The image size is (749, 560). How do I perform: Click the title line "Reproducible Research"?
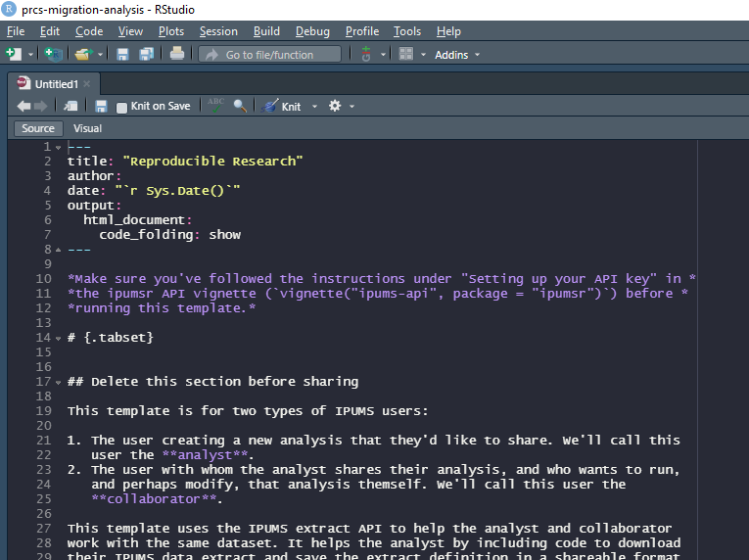(185, 162)
